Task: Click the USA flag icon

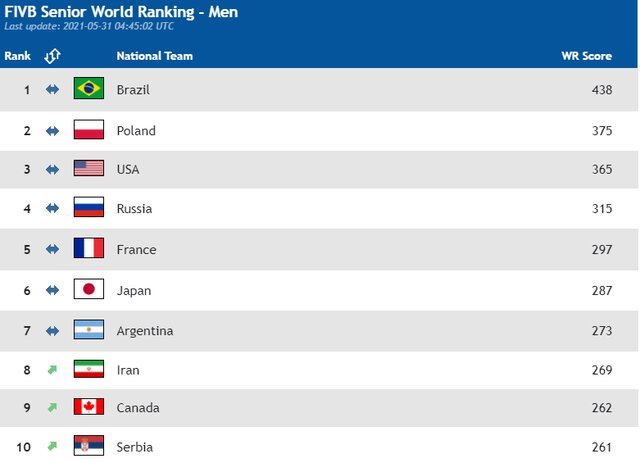Action: point(88,169)
